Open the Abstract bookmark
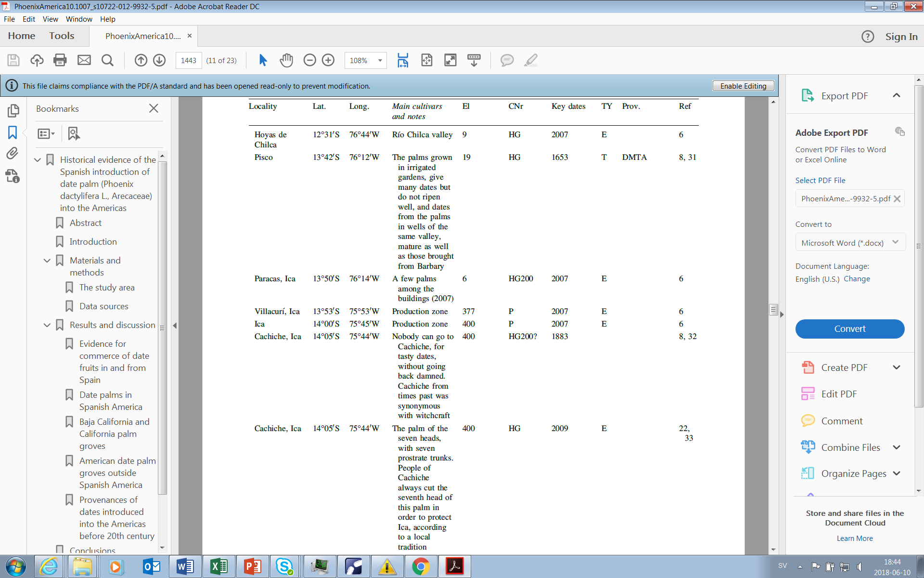 pyautogui.click(x=86, y=223)
